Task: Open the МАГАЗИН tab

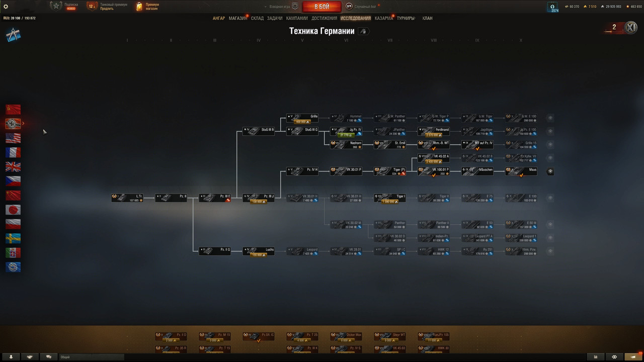Action: pyautogui.click(x=237, y=19)
